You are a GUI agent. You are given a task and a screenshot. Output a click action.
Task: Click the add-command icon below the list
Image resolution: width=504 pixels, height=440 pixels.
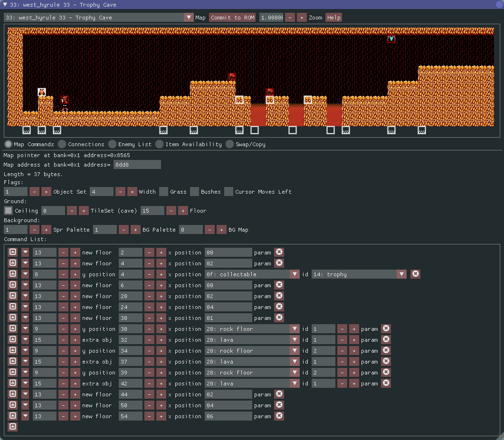tap(13, 427)
